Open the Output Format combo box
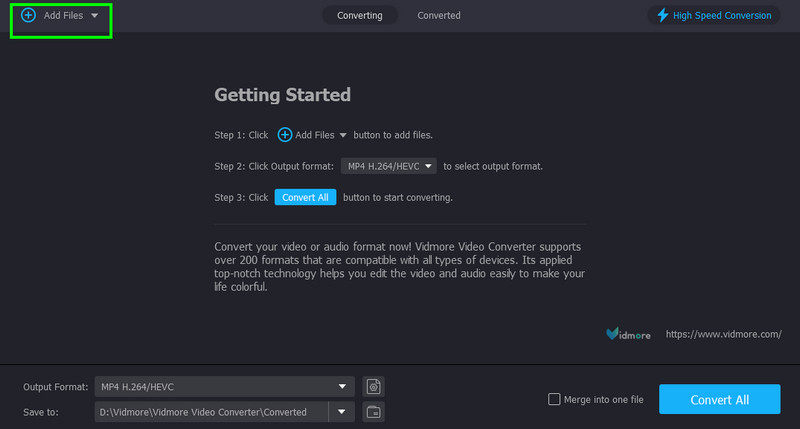The width and height of the screenshot is (800, 429). [x=224, y=387]
